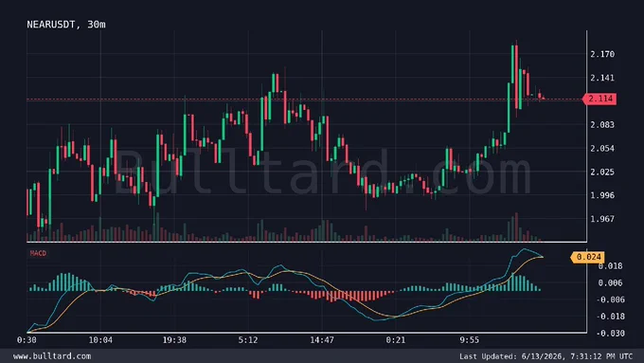Click the 1.996 price axis label
Screen dimensions: 644x363
pos(602,195)
